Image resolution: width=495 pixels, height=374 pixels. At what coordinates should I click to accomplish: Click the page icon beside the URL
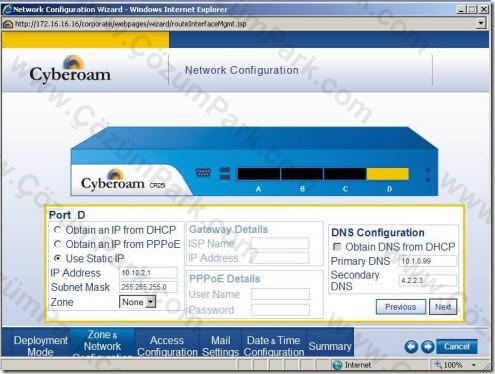tap(7, 24)
